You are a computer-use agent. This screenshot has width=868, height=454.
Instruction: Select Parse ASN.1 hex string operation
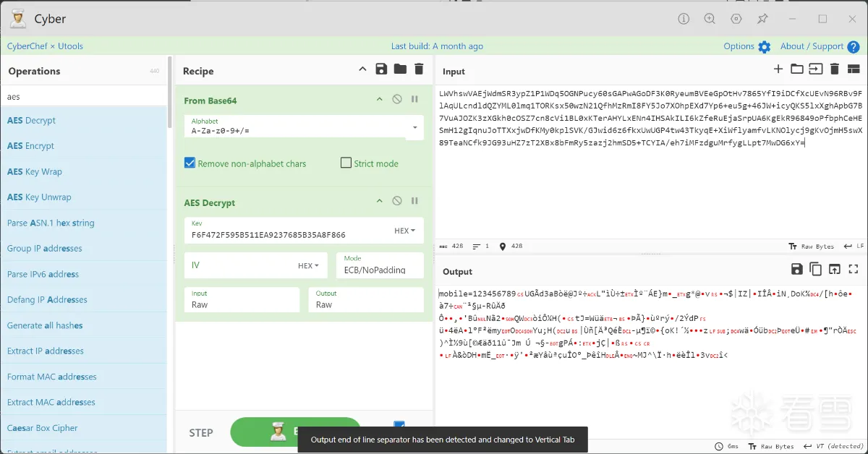click(83, 223)
